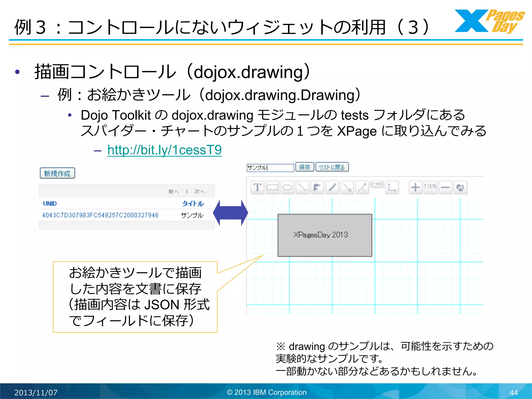Viewport: 532px width, 399px height.
Task: Select the Text (T) drawing tool
Action: 257,187
